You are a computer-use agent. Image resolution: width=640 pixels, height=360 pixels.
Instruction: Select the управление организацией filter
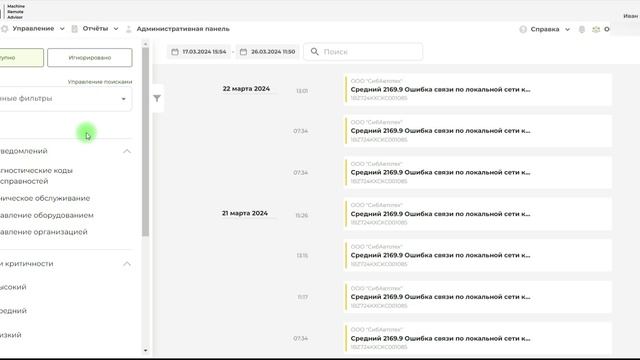coord(44,232)
